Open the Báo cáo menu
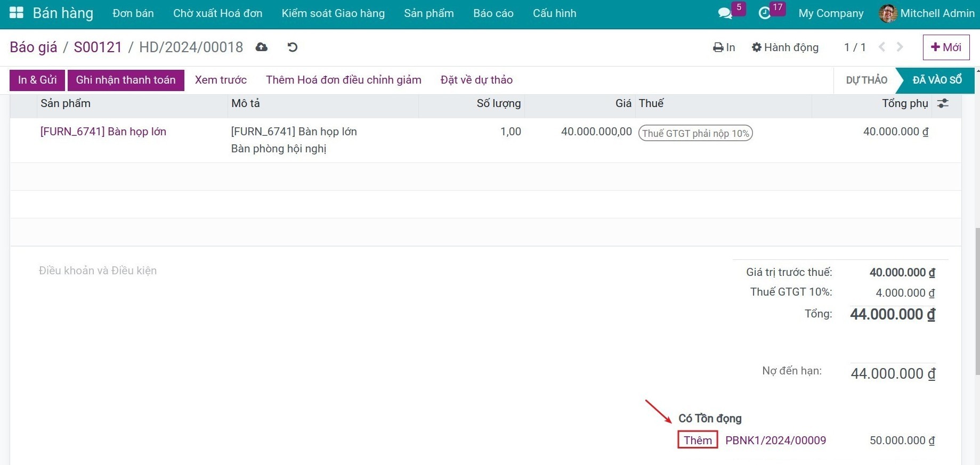 tap(493, 13)
